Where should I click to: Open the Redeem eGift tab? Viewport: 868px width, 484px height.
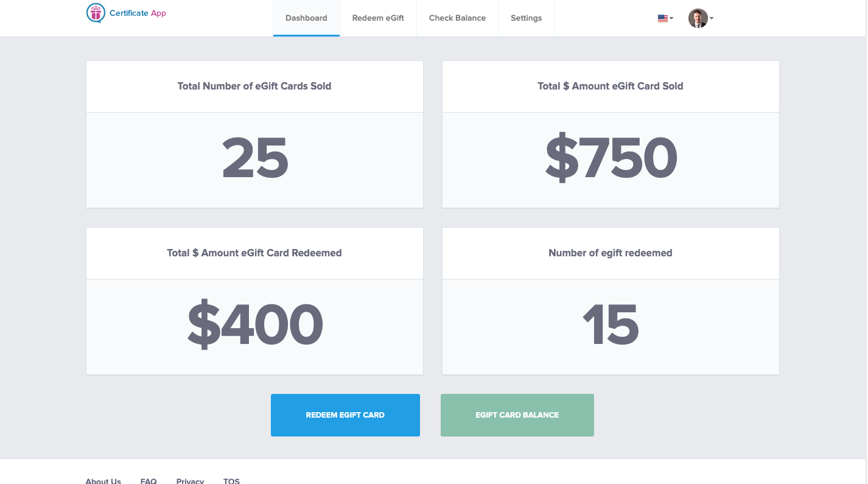378,18
